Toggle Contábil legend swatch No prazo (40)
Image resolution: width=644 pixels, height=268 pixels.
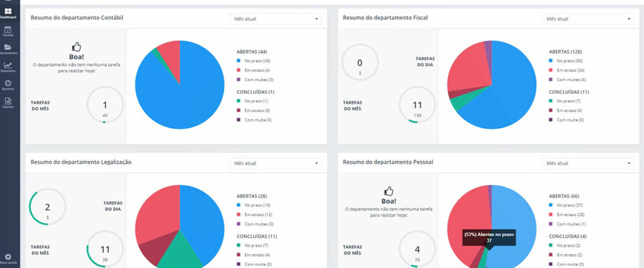click(x=239, y=61)
